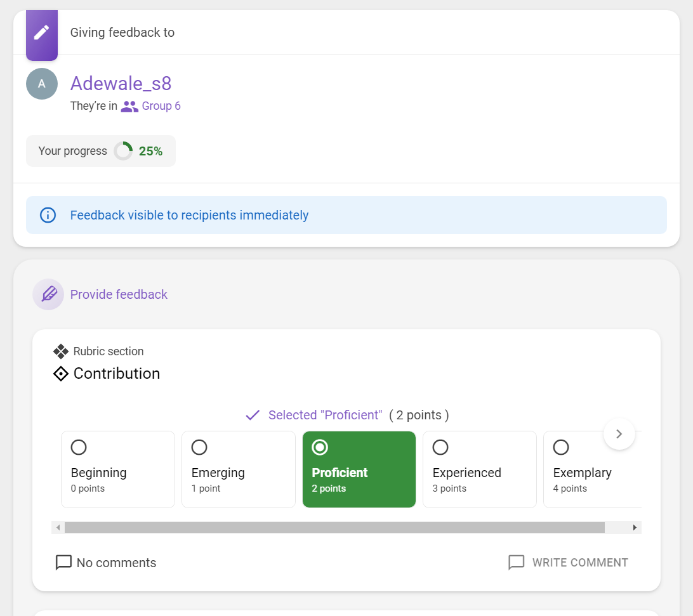Click the Your progress label
Screen dimensions: 693x616
72,151
